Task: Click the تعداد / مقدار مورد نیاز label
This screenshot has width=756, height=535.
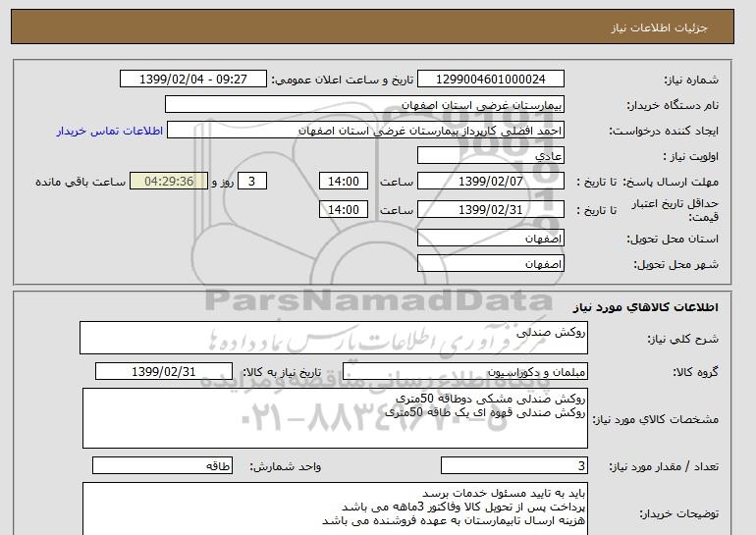Action: [664, 466]
